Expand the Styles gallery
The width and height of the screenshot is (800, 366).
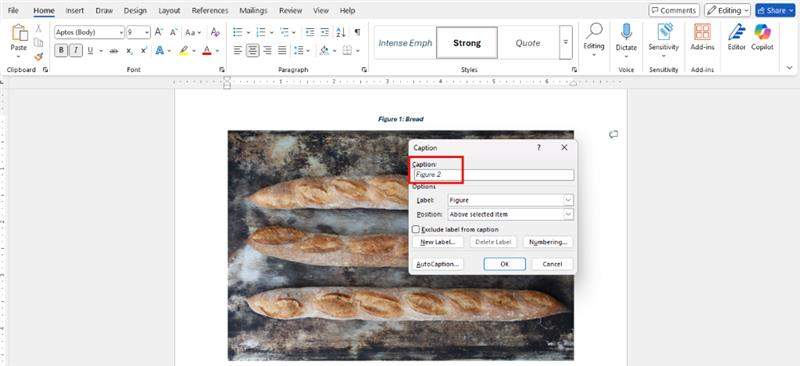(x=565, y=42)
